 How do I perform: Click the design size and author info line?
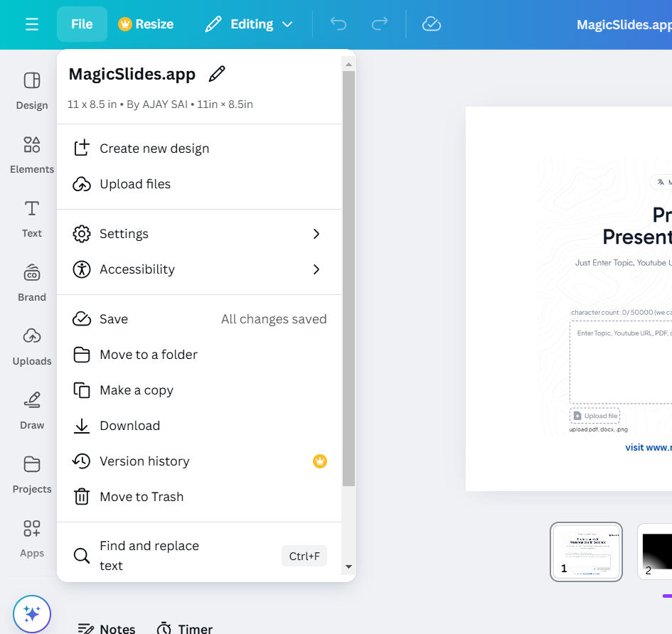tap(160, 104)
